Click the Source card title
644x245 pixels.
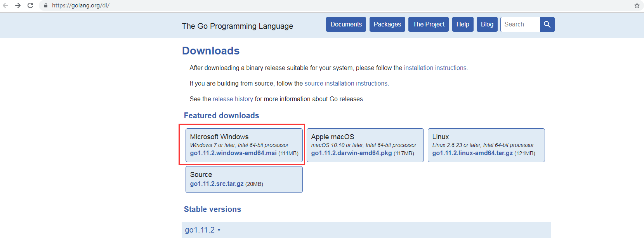[x=201, y=175]
